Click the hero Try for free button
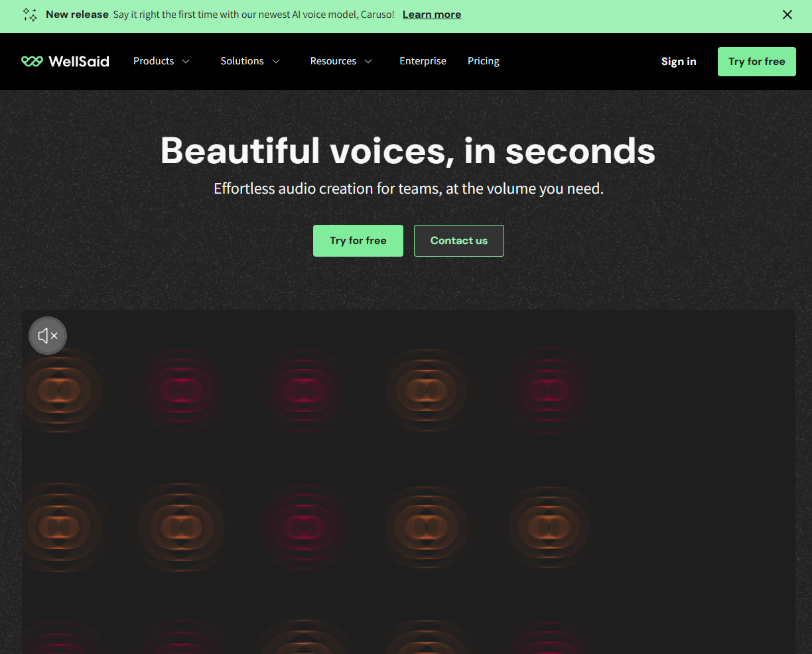 click(x=358, y=241)
